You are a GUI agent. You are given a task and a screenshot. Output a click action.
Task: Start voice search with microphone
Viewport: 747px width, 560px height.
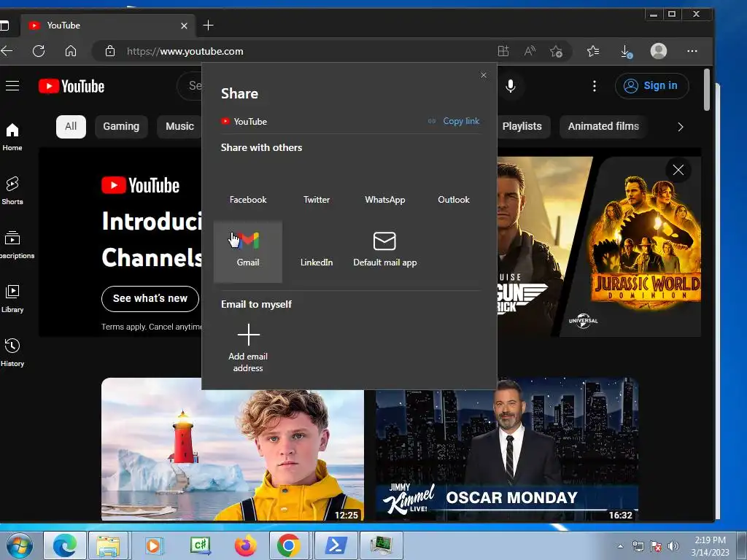pos(510,86)
